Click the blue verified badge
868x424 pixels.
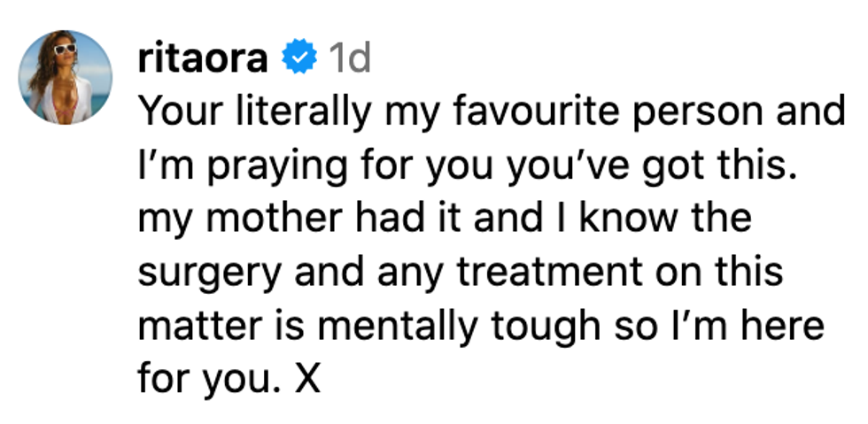point(298,59)
